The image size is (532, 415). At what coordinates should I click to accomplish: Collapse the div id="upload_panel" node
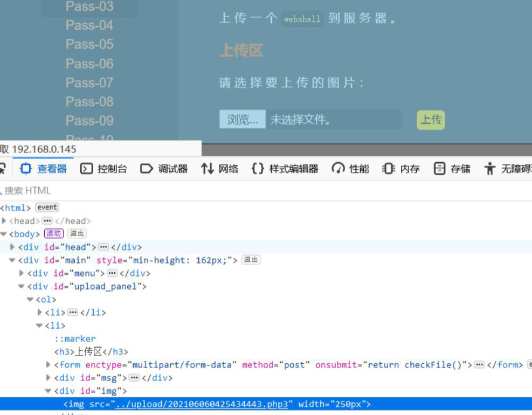[x=22, y=286]
